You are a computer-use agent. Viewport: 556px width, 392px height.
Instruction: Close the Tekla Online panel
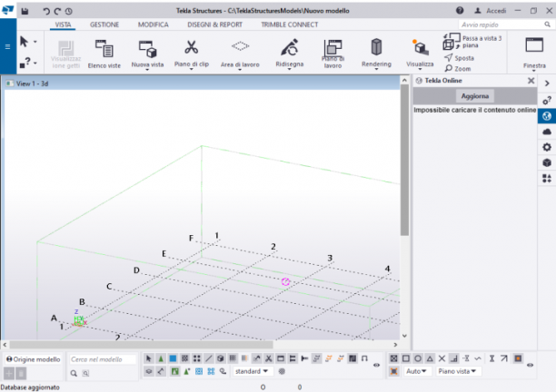click(x=531, y=81)
